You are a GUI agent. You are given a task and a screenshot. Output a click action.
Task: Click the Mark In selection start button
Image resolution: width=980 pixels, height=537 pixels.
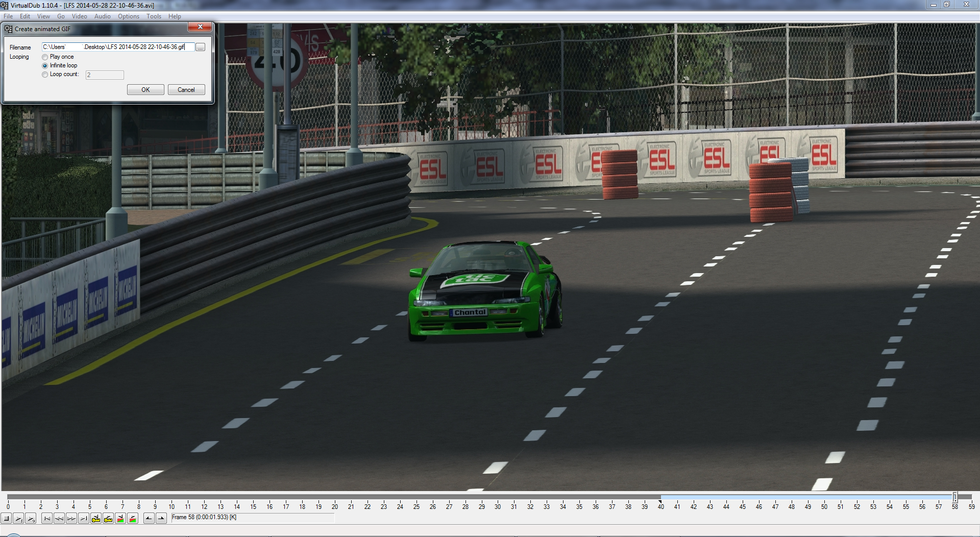tap(149, 519)
